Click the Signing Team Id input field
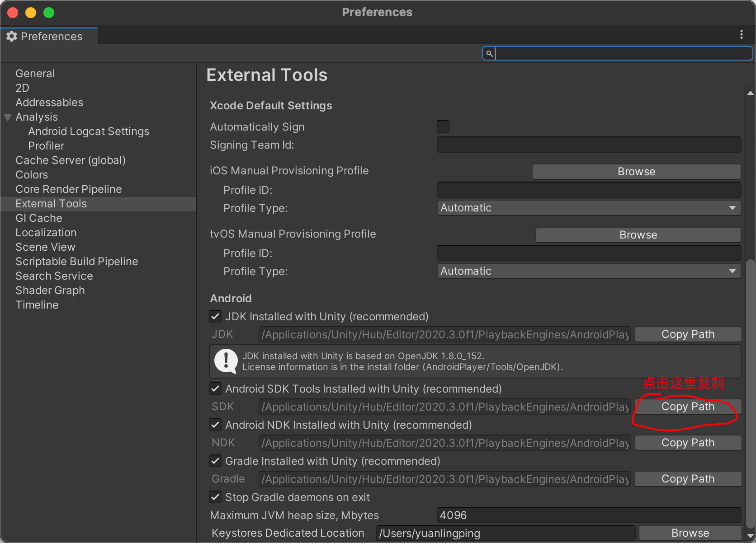 [588, 145]
